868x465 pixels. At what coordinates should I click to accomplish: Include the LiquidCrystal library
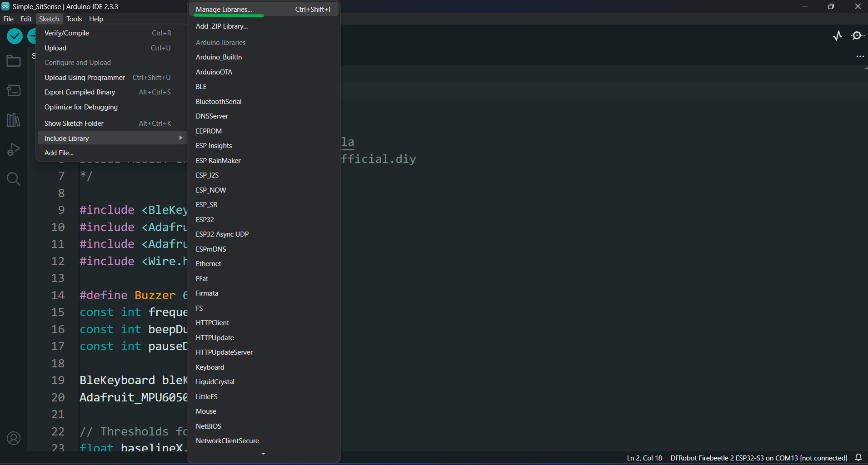coord(264,382)
